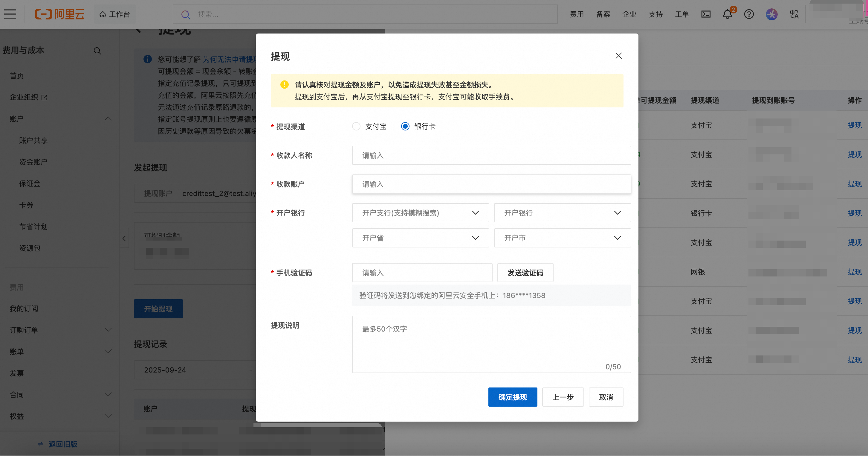Open the 开户省 dropdown

(x=420, y=238)
